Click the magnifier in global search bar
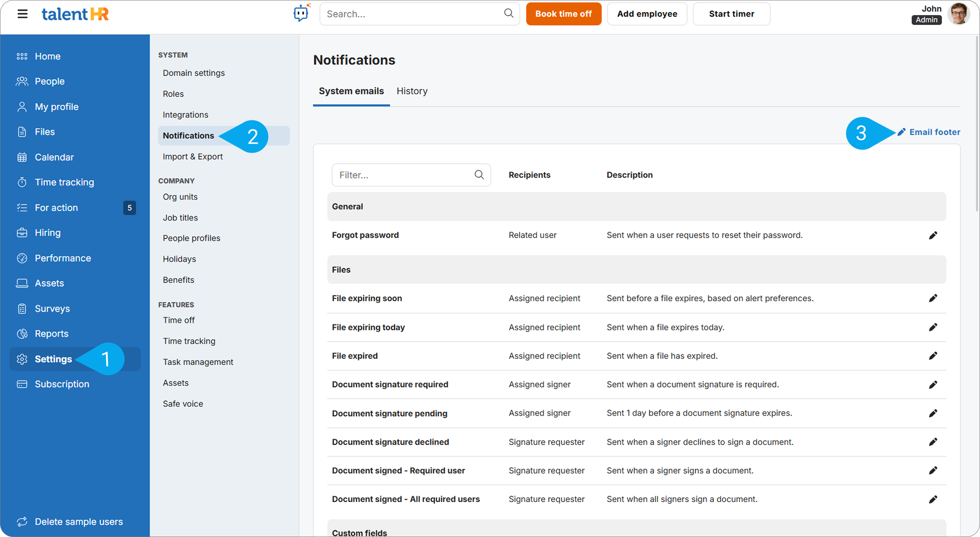 tap(509, 14)
